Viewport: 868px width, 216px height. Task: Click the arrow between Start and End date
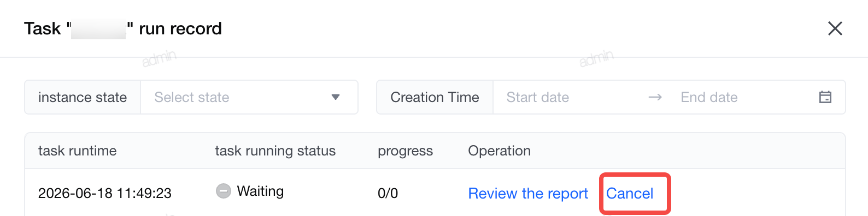coord(655,97)
